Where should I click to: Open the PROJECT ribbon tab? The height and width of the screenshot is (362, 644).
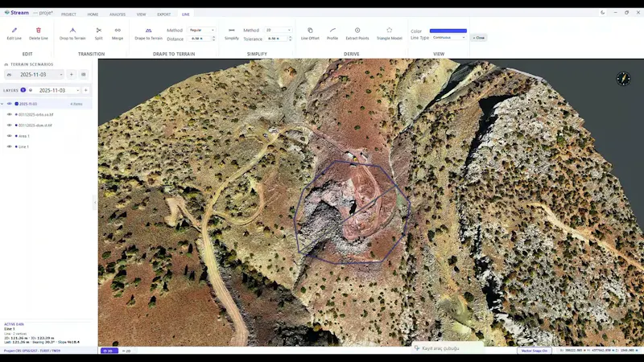[x=68, y=14]
